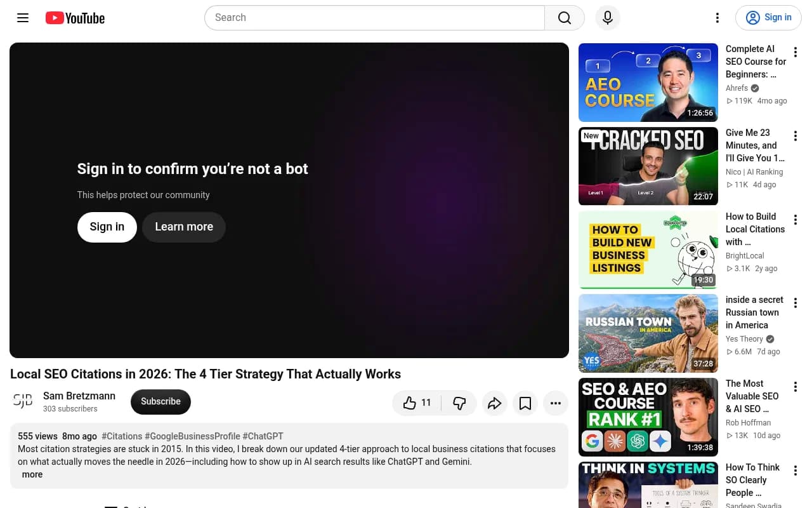Click Sign in on the video player
Screen dimensions: 812x508
[x=107, y=227]
